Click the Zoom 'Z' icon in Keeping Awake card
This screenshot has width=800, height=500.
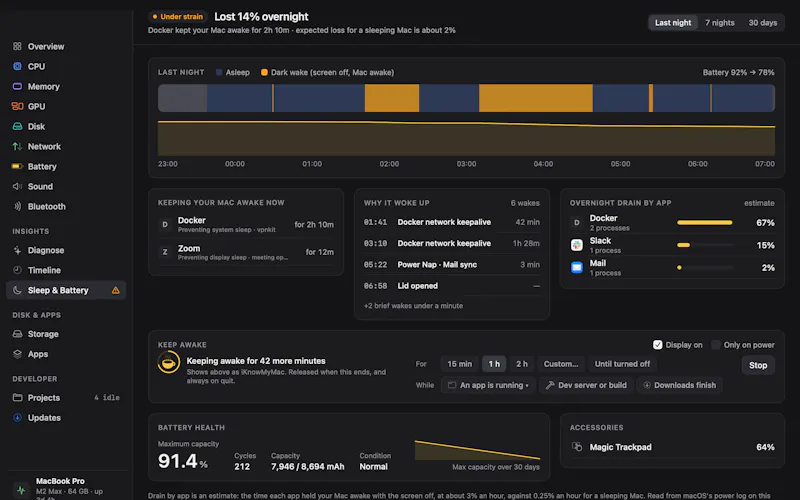(x=165, y=252)
